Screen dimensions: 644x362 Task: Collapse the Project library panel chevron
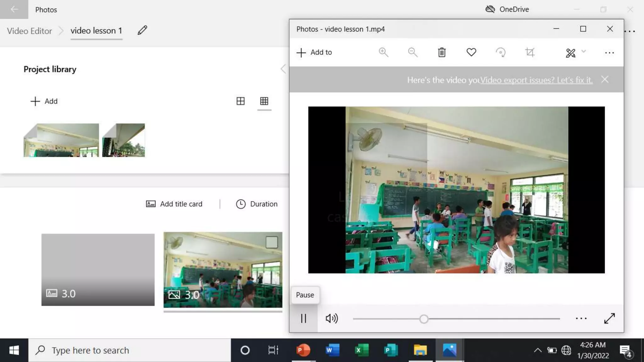click(x=283, y=69)
